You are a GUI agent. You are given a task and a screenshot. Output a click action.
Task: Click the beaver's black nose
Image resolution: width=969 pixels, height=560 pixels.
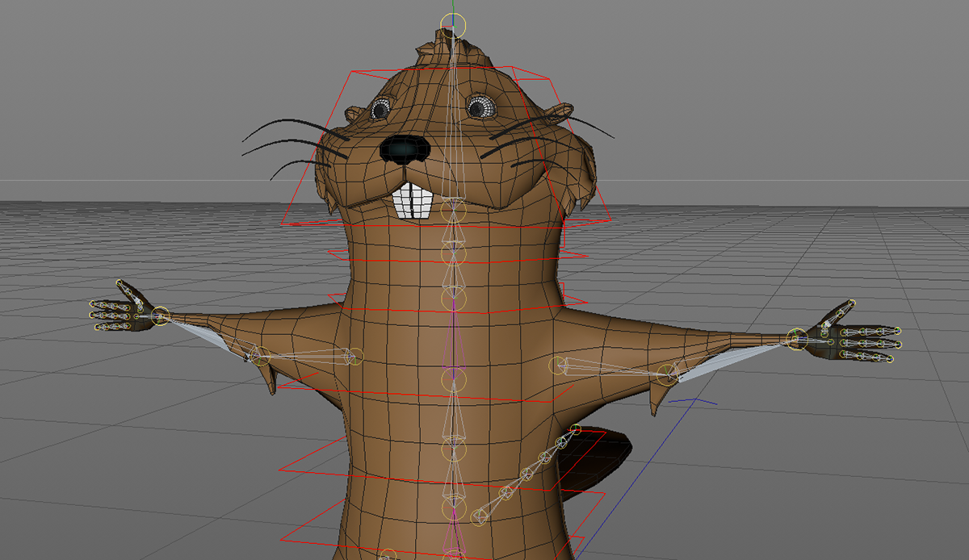(x=405, y=148)
